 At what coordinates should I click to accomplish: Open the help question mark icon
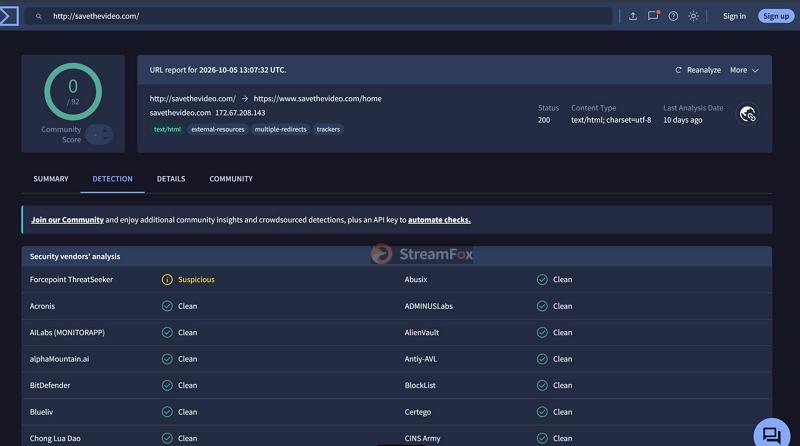[x=673, y=16]
